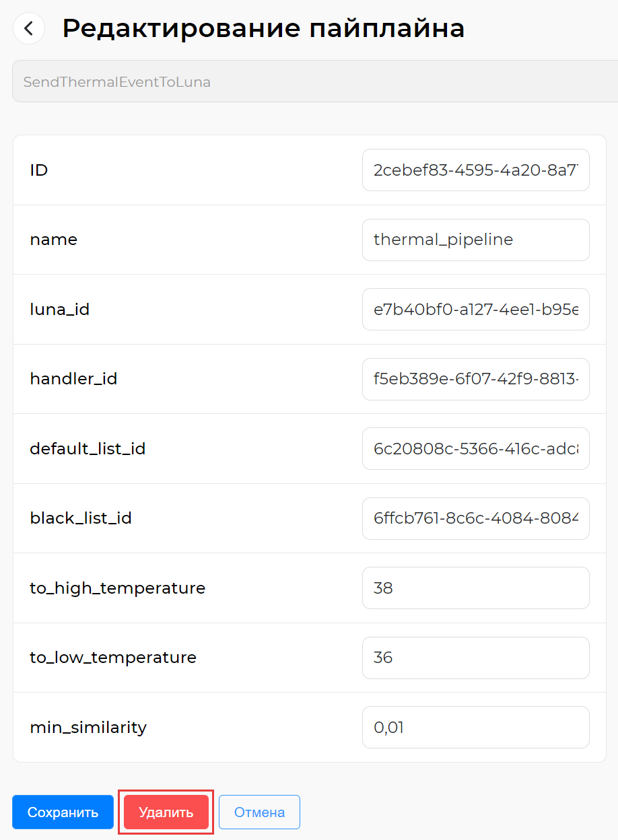
Task: Click the handler_id row label
Action: coord(74,379)
